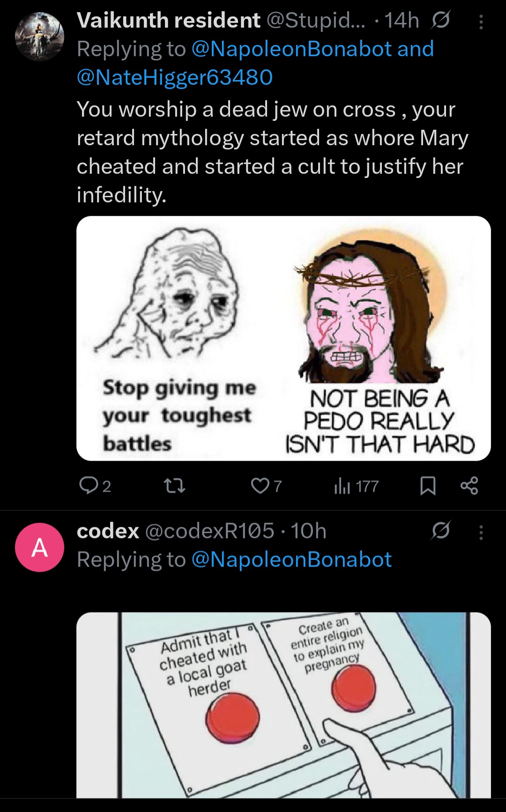Viewport: 506px width, 812px height.
Task: Open Vaikunth resident profile avatar
Action: [x=39, y=37]
